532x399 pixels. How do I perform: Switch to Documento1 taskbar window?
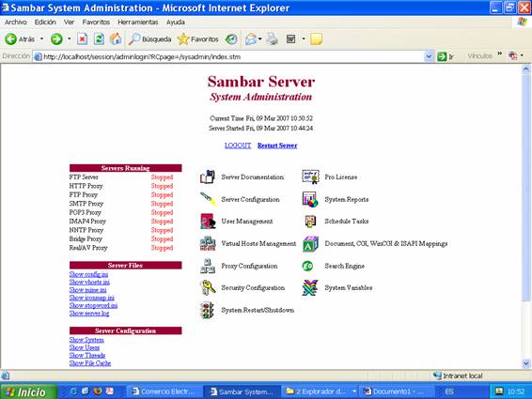tap(396, 391)
